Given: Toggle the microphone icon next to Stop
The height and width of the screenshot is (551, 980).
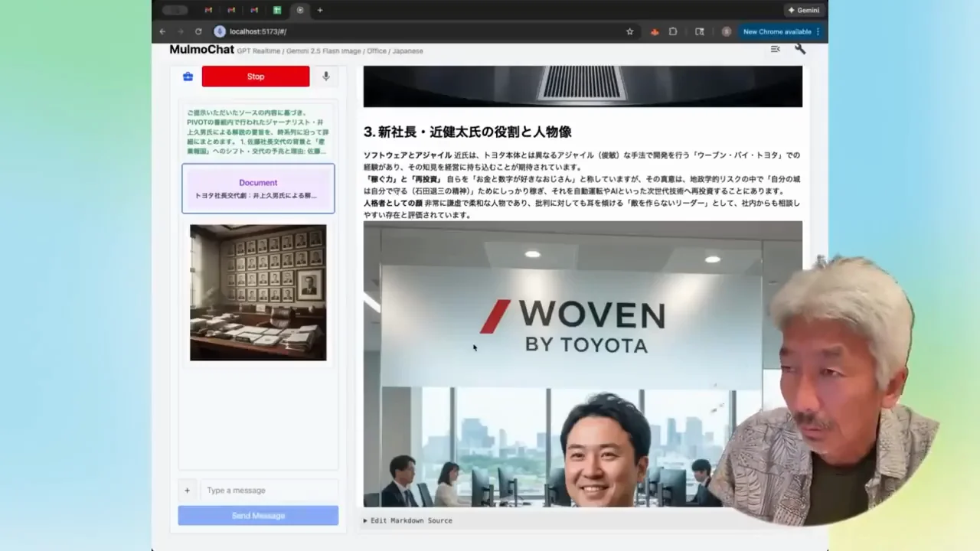Looking at the screenshot, I should [326, 77].
